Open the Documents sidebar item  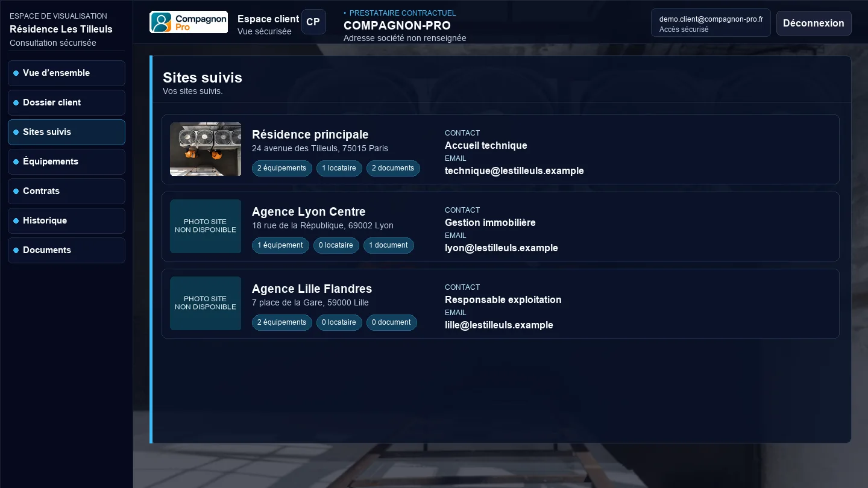(66, 250)
